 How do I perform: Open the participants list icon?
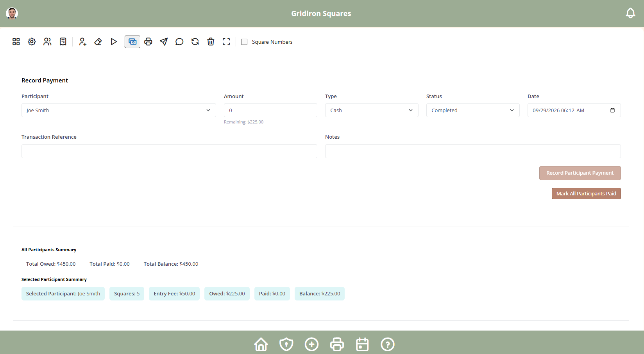47,42
